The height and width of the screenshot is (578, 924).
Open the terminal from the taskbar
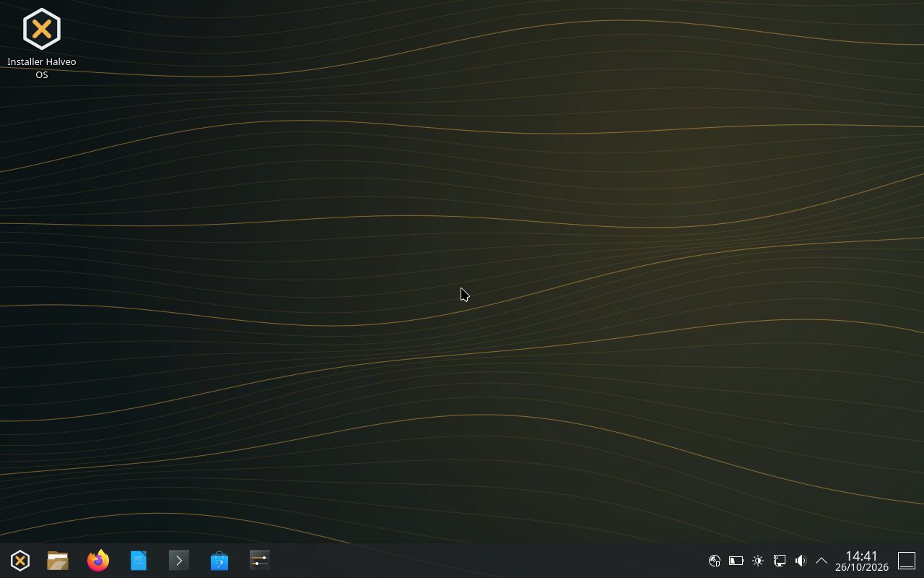tap(179, 561)
